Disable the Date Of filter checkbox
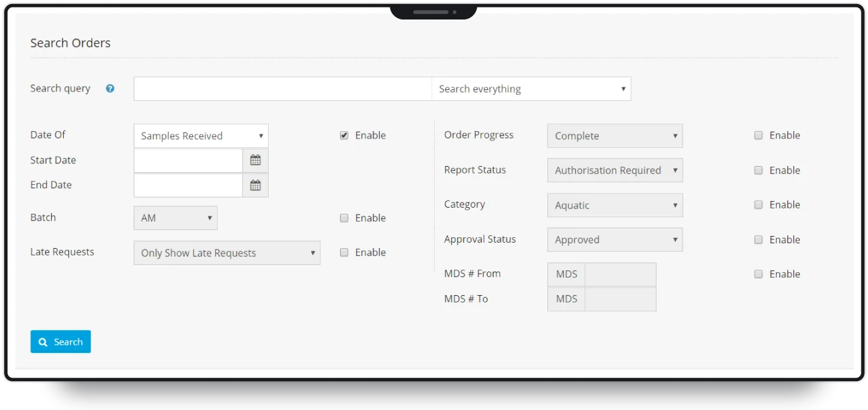868x410 pixels. [344, 135]
